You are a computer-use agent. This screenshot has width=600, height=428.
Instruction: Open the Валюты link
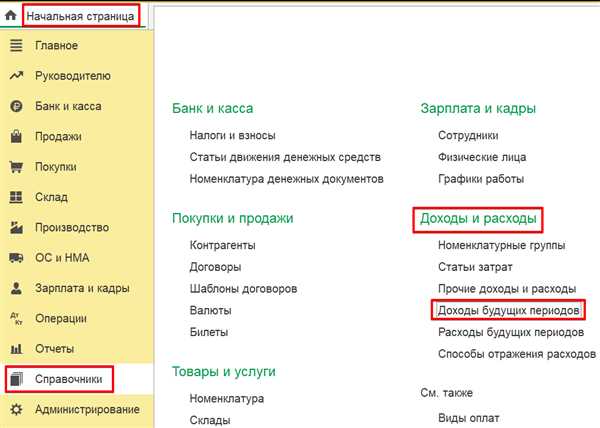pyautogui.click(x=210, y=311)
